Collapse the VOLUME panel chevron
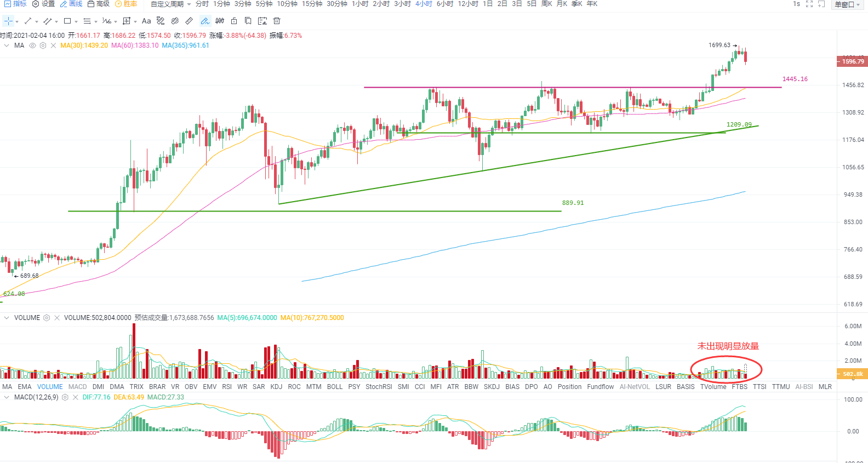Image resolution: width=868 pixels, height=463 pixels. tap(7, 318)
